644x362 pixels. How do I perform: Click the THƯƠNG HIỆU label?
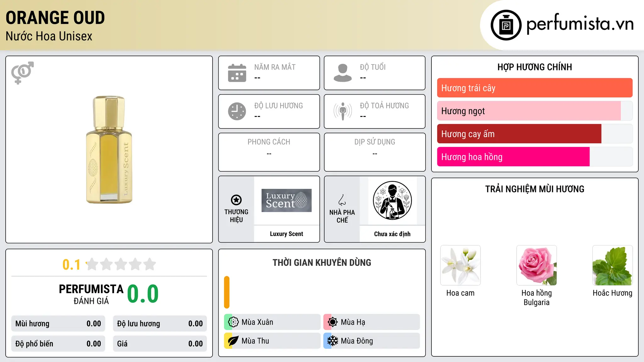(x=236, y=216)
